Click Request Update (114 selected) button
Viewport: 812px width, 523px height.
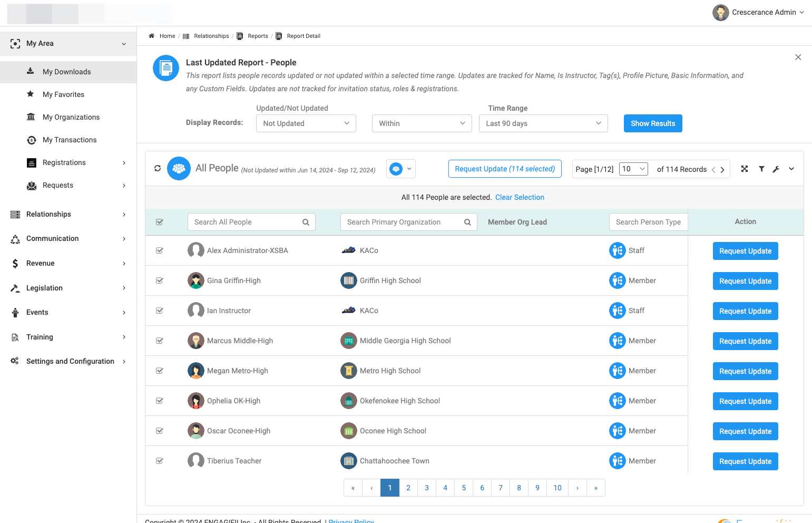(505, 169)
